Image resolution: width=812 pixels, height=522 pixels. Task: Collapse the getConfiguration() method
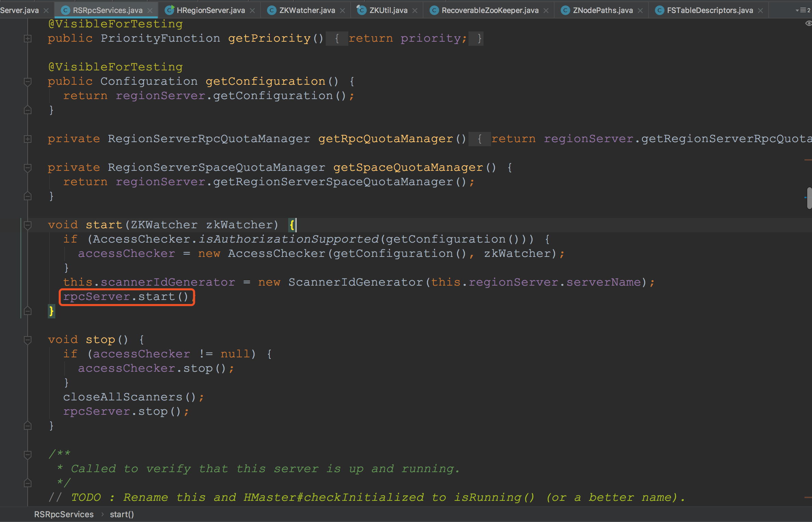[28, 82]
